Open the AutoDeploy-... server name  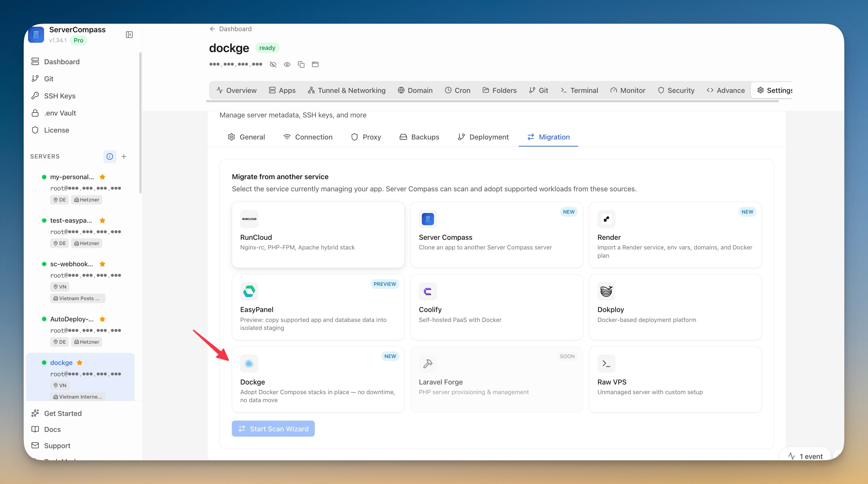point(72,319)
